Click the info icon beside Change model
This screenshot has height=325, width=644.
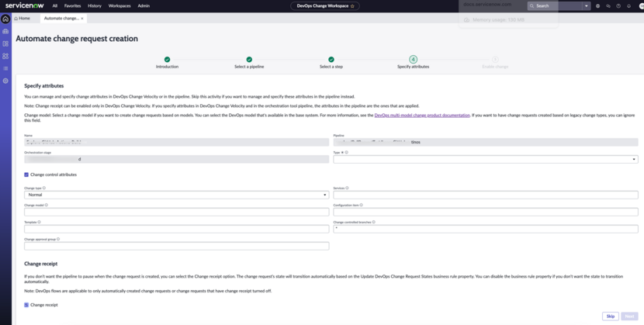click(x=47, y=205)
